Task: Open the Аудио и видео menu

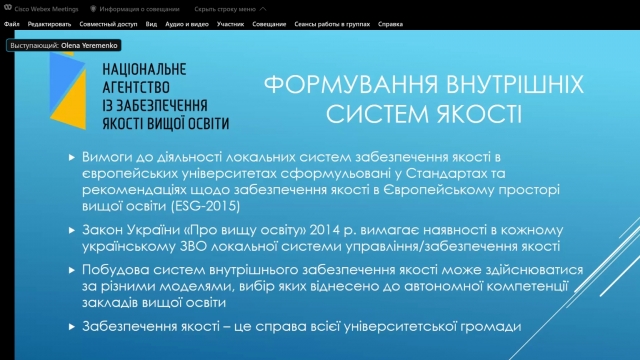Action: 187,24
